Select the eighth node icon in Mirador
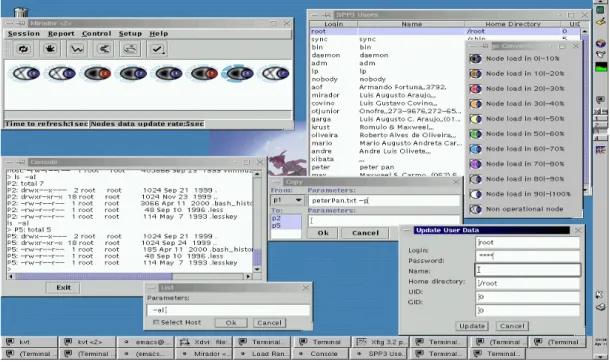Image resolution: width=610 pixels, height=362 pixels. [275, 73]
